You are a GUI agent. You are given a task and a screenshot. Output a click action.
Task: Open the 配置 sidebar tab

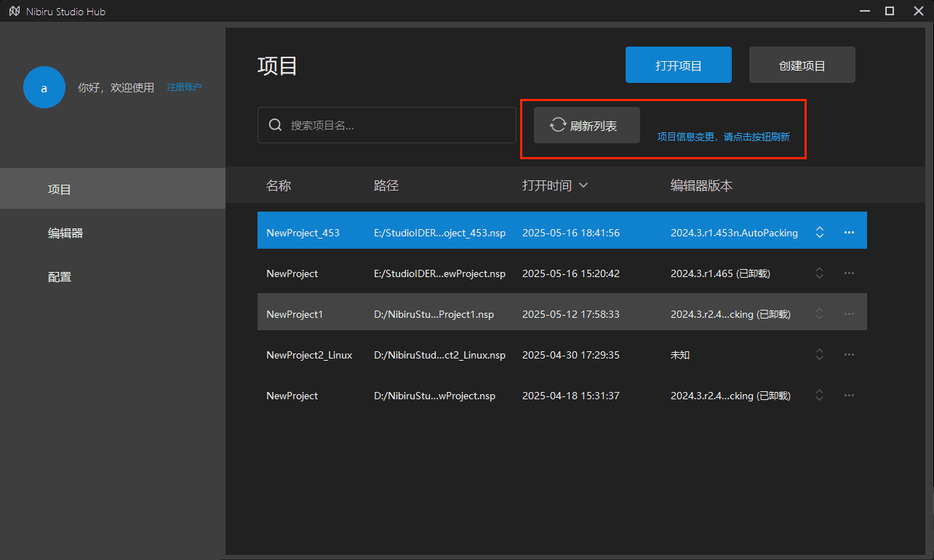[x=60, y=277]
